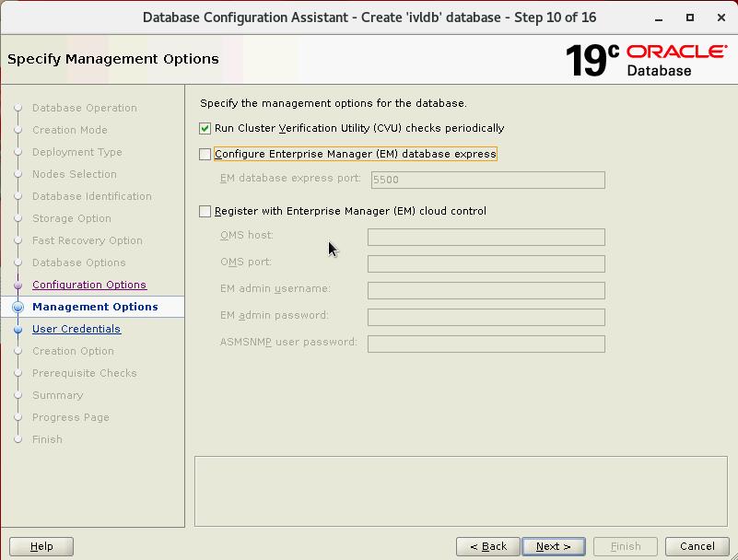
Task: Open the Configuration Options step link
Action: (x=89, y=286)
